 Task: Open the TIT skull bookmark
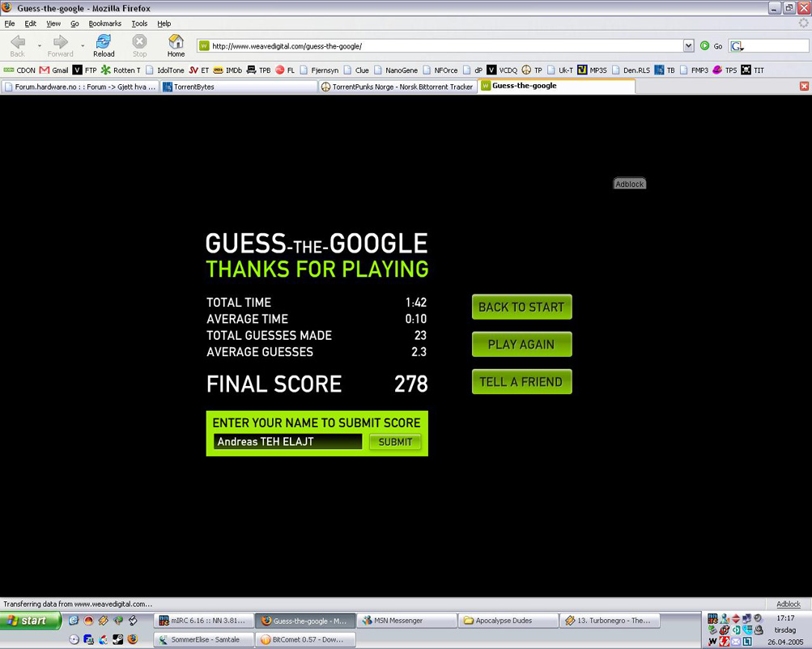point(752,70)
